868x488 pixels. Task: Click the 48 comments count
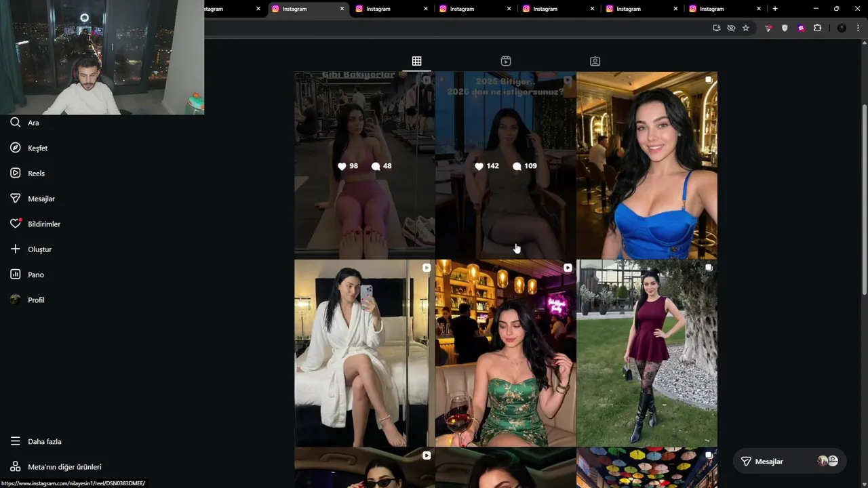(x=382, y=166)
